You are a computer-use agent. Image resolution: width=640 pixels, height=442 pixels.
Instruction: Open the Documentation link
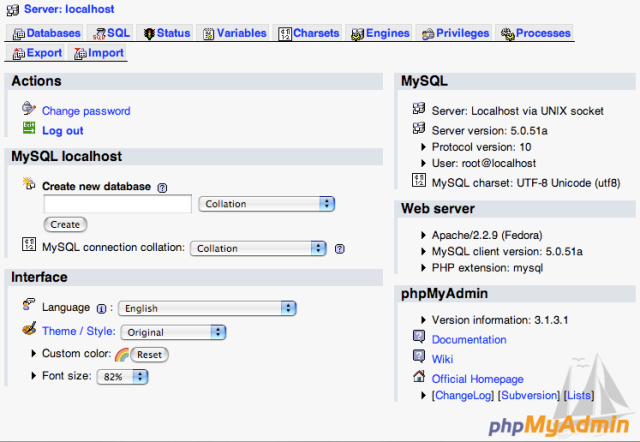pyautogui.click(x=469, y=340)
